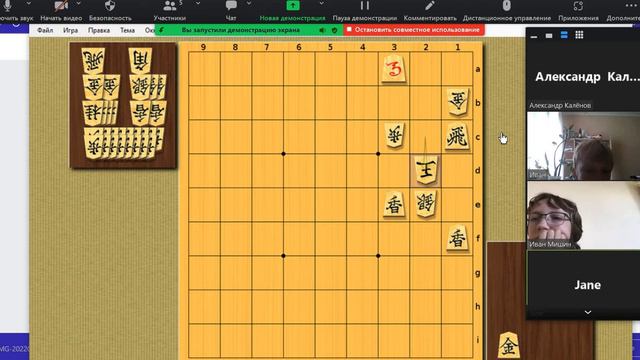Viewport: 640px width, 360px height.
Task: Open the Правка menu
Action: pyautogui.click(x=99, y=30)
